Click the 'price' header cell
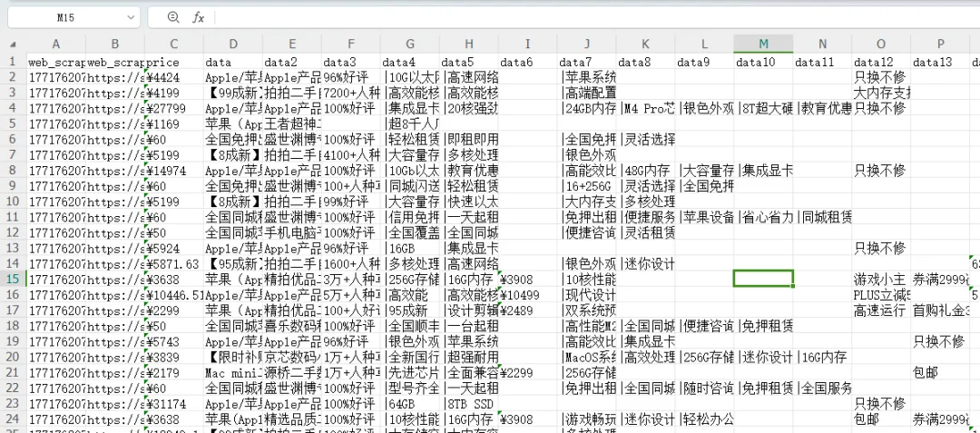Image resolution: width=980 pixels, height=433 pixels. 173,62
